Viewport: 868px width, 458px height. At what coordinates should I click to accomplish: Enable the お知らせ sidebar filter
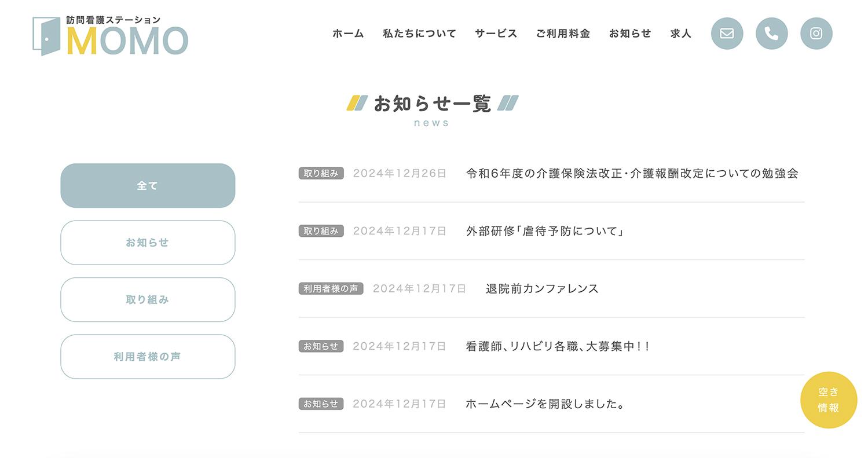(x=148, y=243)
